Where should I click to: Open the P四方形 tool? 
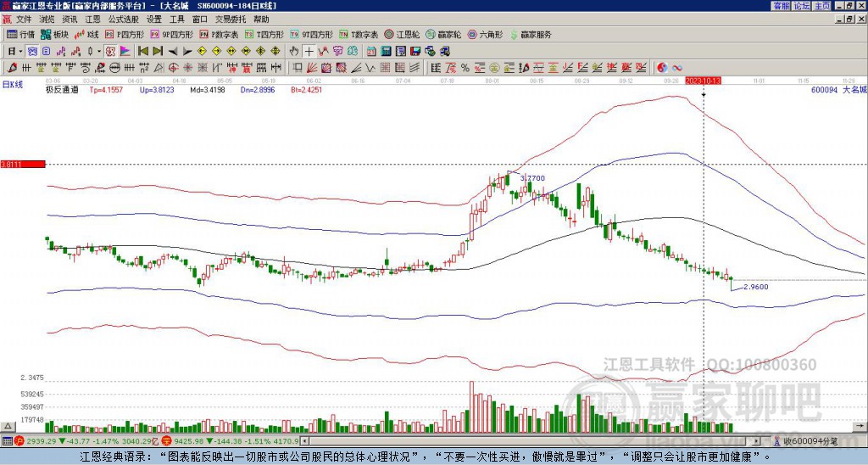coord(125,34)
